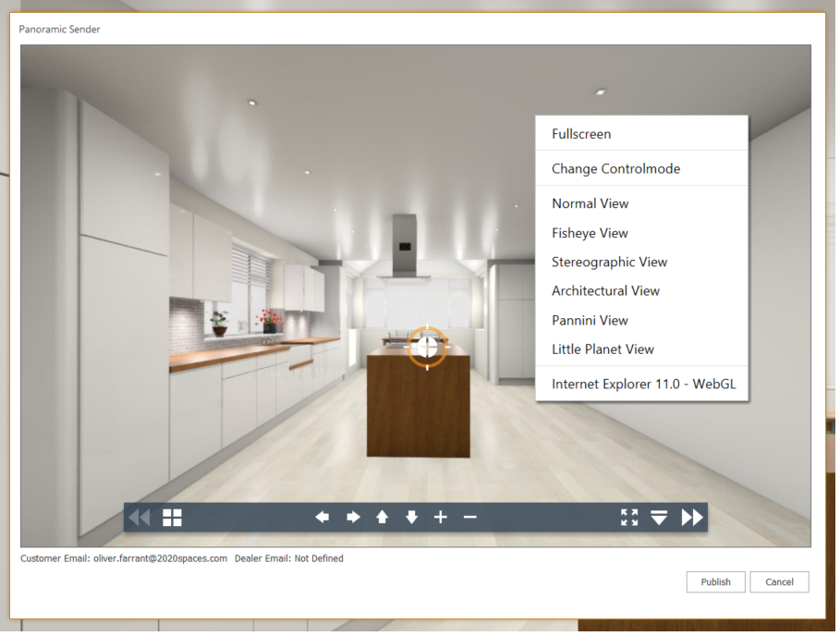Select Fisheye View from the menu

[590, 233]
